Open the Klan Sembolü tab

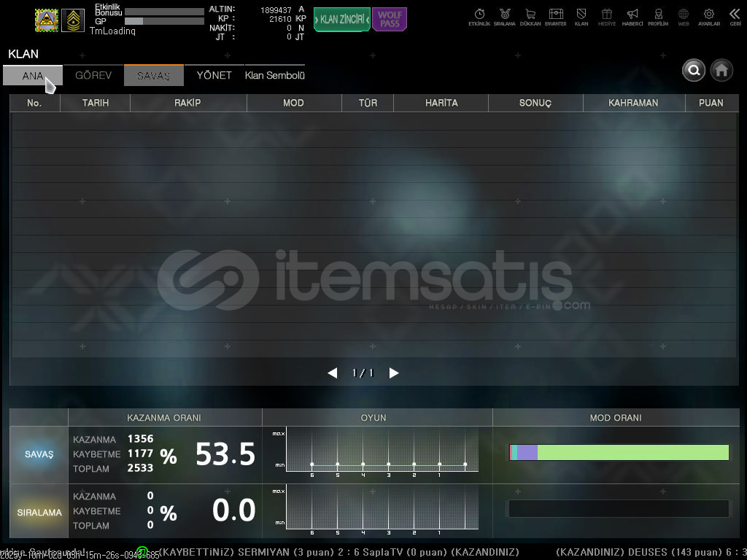(274, 76)
